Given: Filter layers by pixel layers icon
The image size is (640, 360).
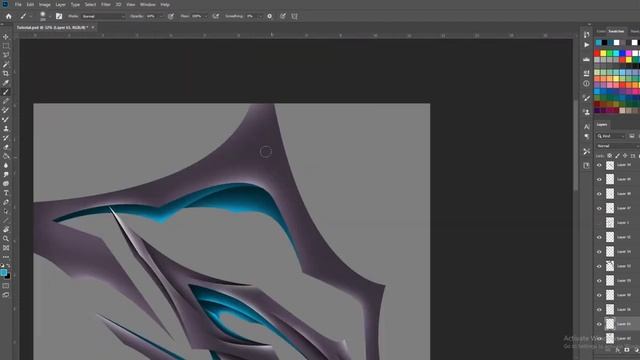Looking at the screenshot, I should pyautogui.click(x=631, y=136).
